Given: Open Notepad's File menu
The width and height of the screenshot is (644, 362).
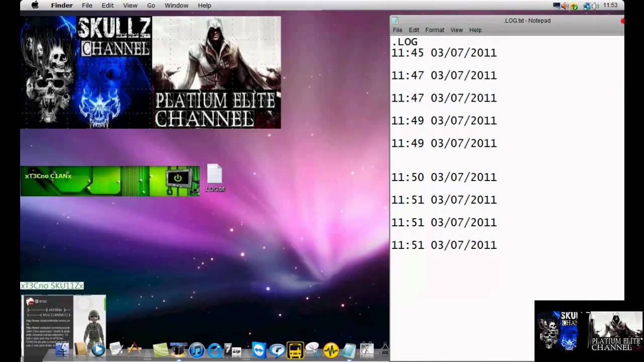Looking at the screenshot, I should click(397, 30).
